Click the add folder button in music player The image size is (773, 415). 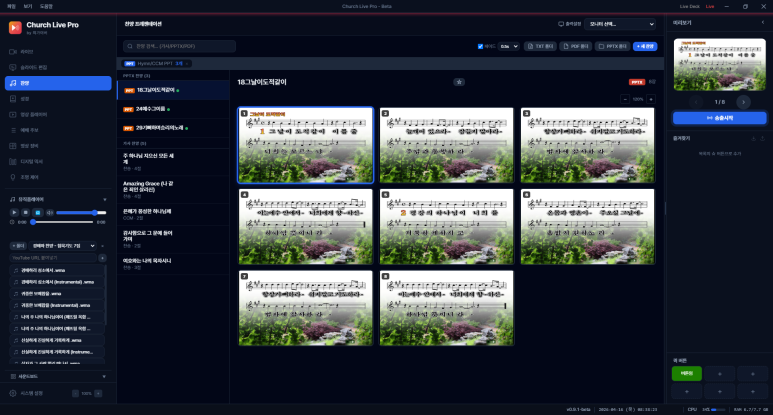click(x=18, y=245)
